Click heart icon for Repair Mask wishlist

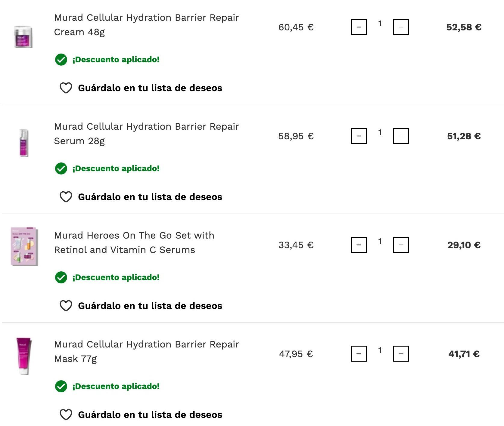(x=66, y=415)
